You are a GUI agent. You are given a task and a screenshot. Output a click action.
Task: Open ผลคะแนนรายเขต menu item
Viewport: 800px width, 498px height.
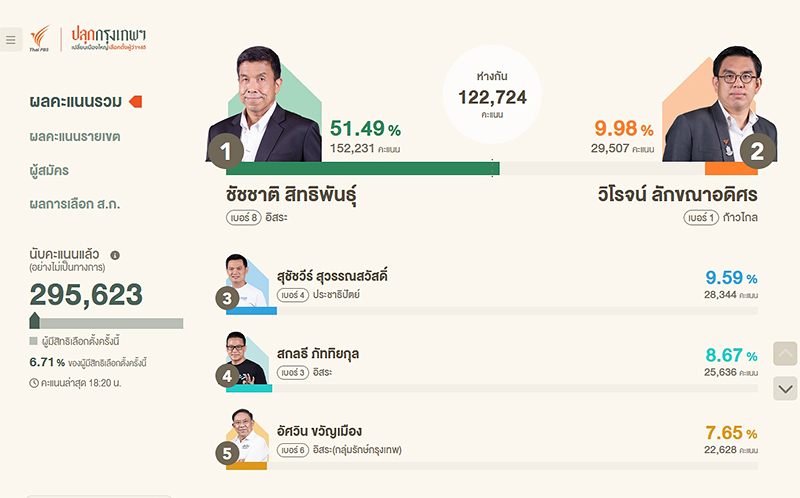pyautogui.click(x=74, y=136)
